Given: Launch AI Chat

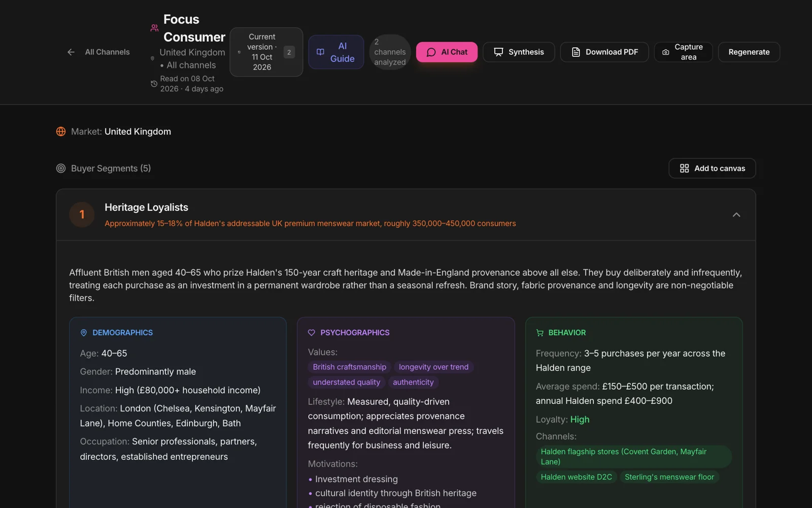Looking at the screenshot, I should click(x=447, y=52).
